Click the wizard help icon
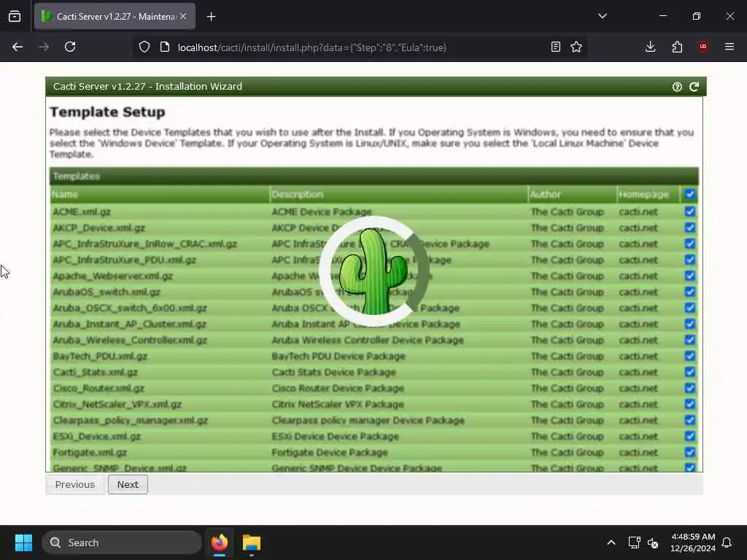The image size is (747, 560). point(677,87)
